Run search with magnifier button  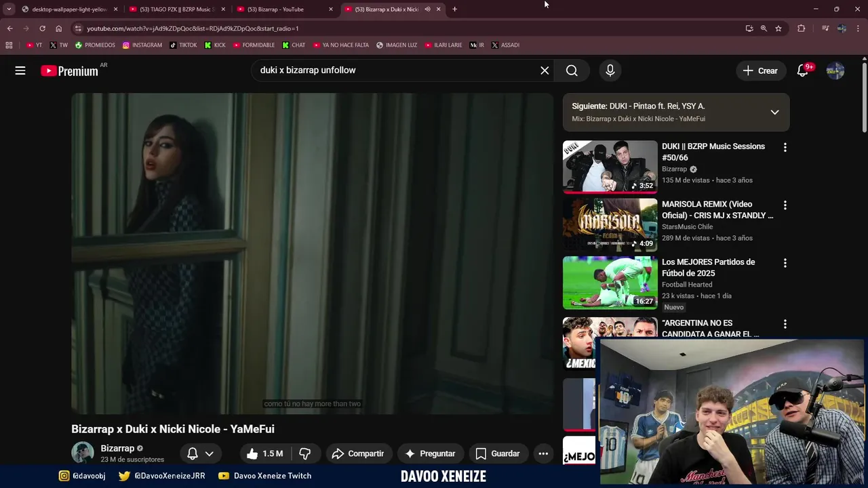pyautogui.click(x=572, y=70)
